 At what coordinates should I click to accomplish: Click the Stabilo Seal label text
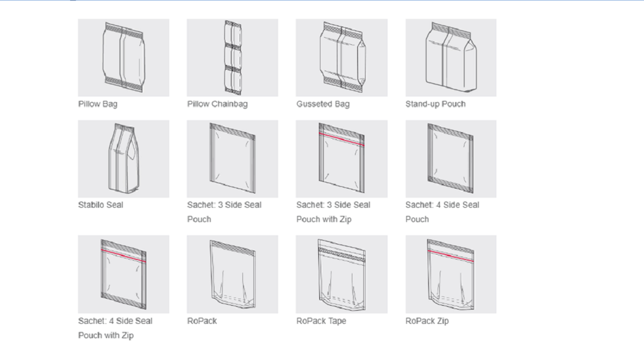point(101,205)
